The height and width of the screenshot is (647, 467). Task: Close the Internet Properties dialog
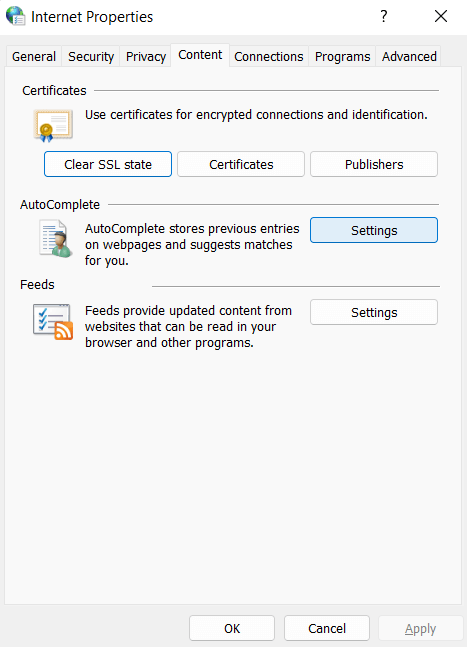pyautogui.click(x=441, y=17)
